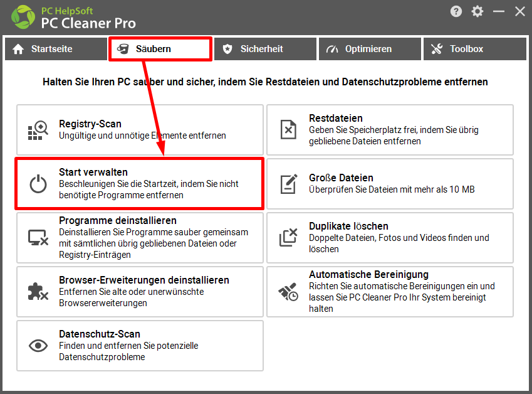
Task: Open settings with the gear icon
Action: tap(477, 11)
